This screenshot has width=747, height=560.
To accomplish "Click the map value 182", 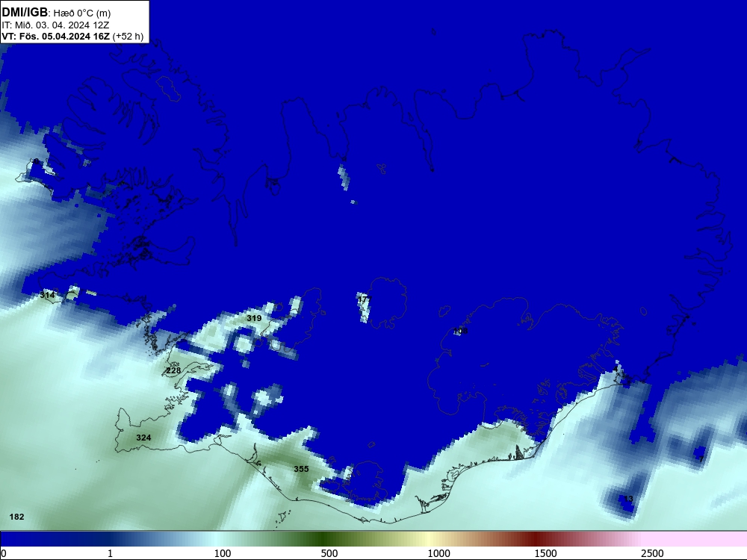I will (16, 517).
